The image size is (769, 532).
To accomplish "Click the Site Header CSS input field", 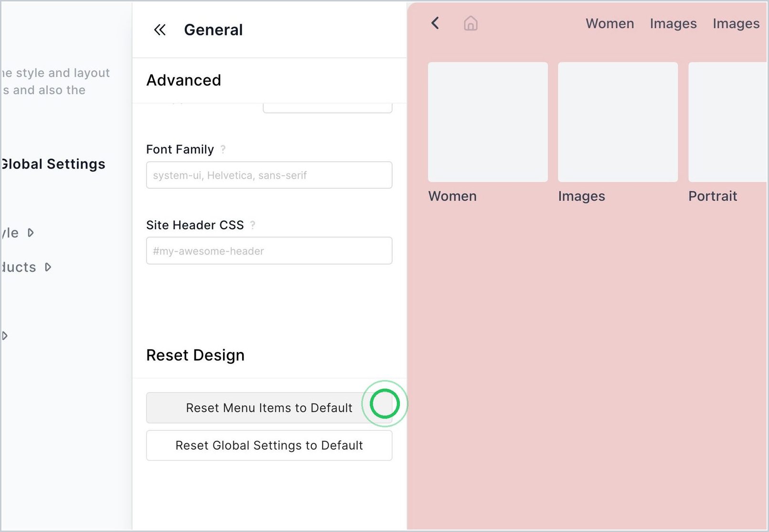I will [269, 251].
